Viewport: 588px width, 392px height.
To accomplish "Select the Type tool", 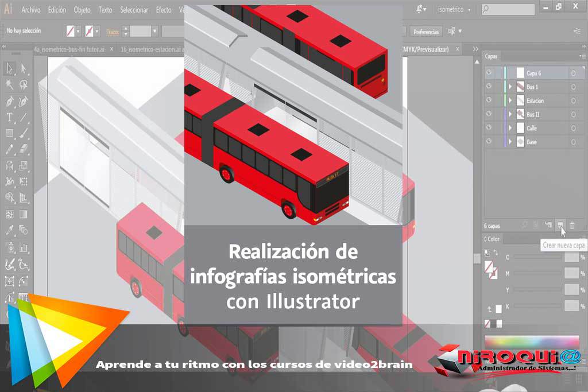I will click(9, 118).
